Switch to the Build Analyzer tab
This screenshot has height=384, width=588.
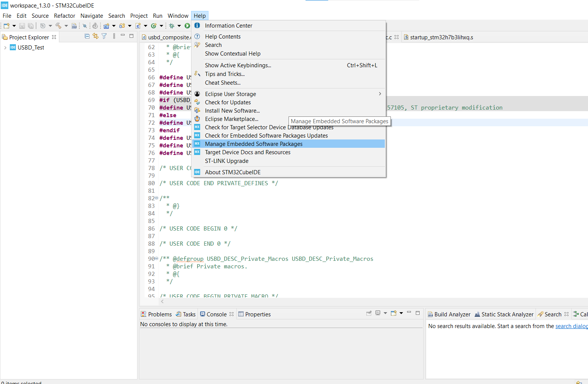point(449,314)
